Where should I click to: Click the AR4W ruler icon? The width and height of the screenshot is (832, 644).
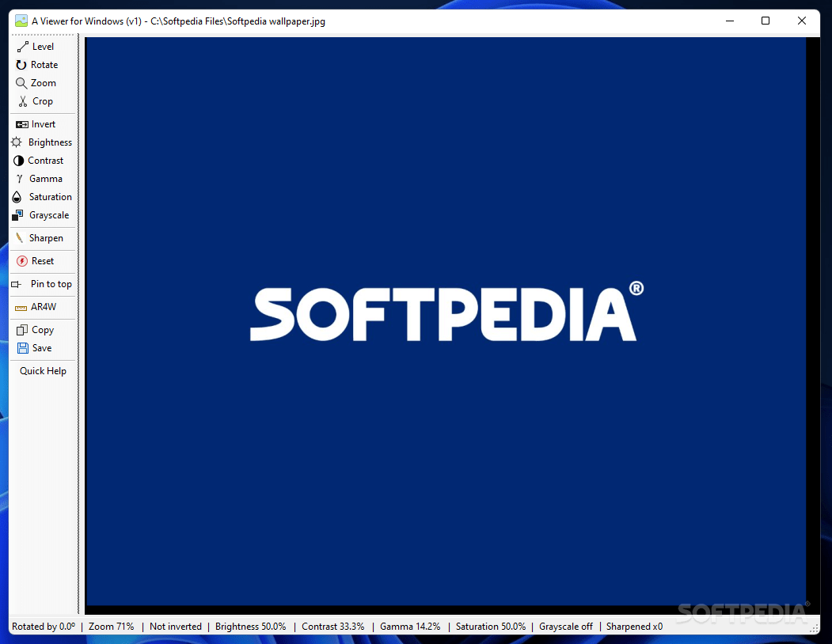click(x=21, y=308)
